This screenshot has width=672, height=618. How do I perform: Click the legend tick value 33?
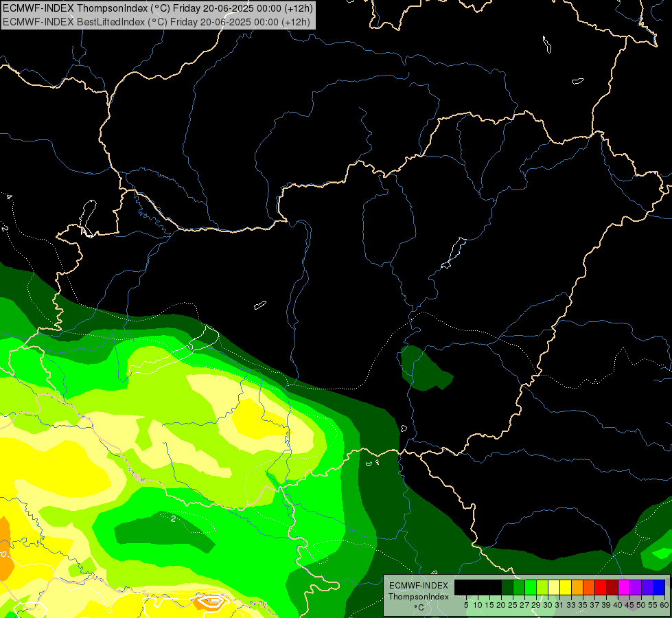point(571,605)
